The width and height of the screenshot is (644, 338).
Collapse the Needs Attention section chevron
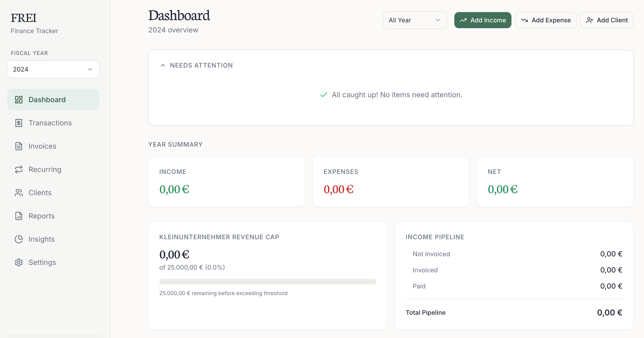(163, 65)
